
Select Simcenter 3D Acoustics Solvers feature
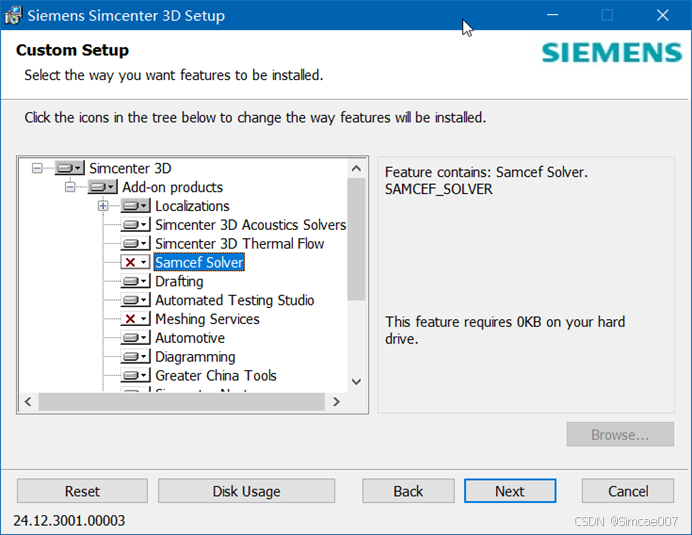point(251,225)
